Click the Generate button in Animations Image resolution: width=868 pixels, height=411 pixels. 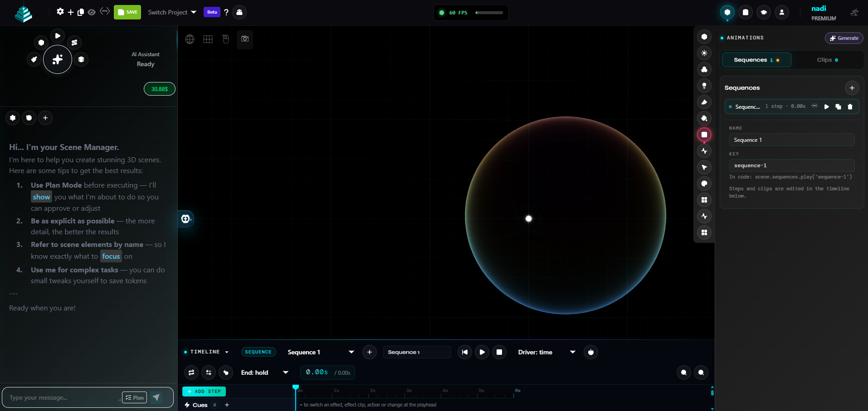tap(844, 38)
